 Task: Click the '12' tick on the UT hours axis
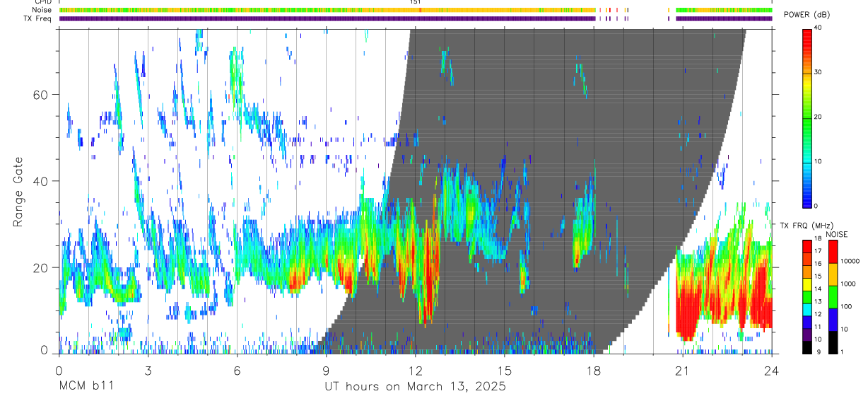tap(415, 370)
